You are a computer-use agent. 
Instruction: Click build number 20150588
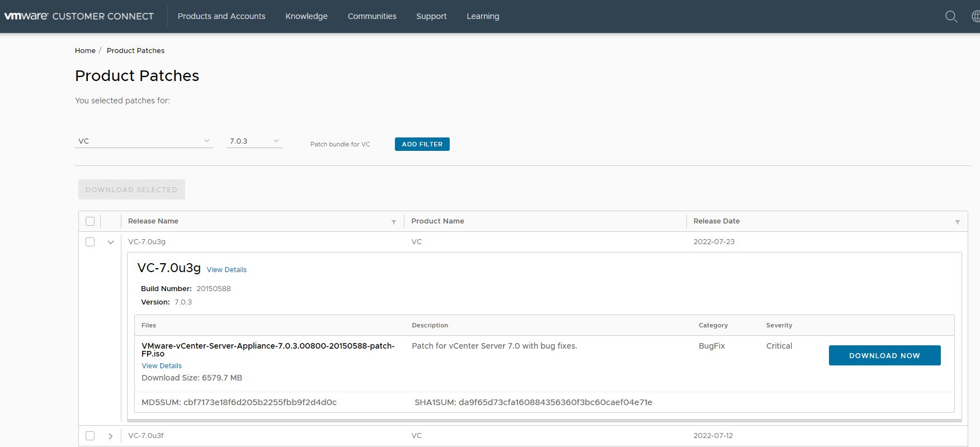tap(214, 289)
